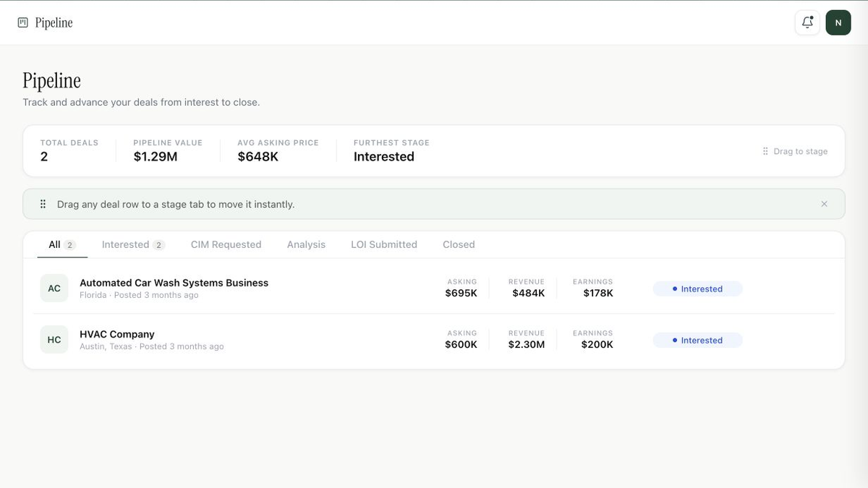Click the Drag to stage grip icon
The image size is (868, 488).
[765, 151]
